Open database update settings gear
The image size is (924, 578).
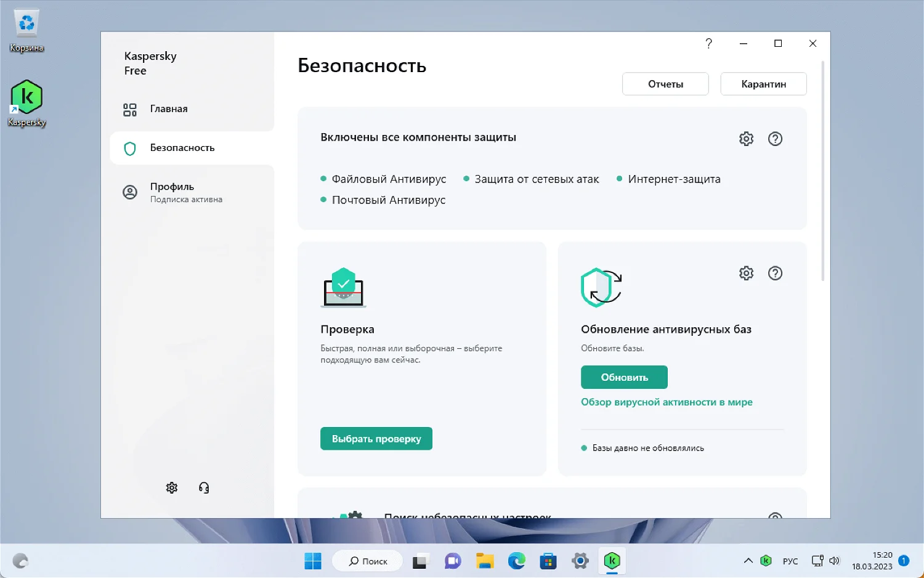(x=746, y=273)
